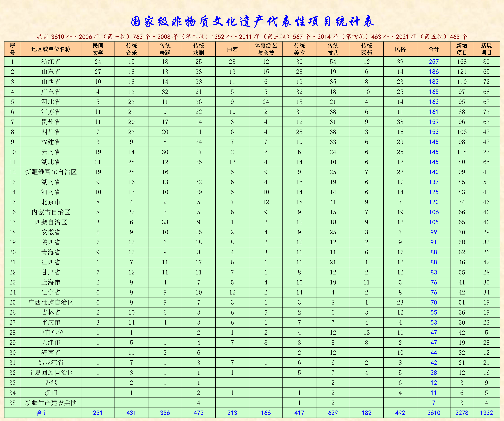Click the blue 合计 footer label
Viewport: 504px width, 421px height.
[x=43, y=413]
